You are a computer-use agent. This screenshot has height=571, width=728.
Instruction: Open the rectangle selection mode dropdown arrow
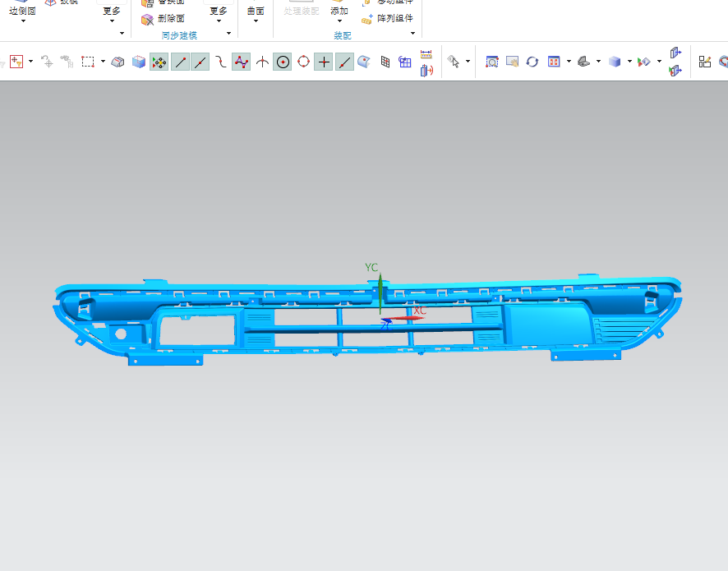pyautogui.click(x=103, y=62)
